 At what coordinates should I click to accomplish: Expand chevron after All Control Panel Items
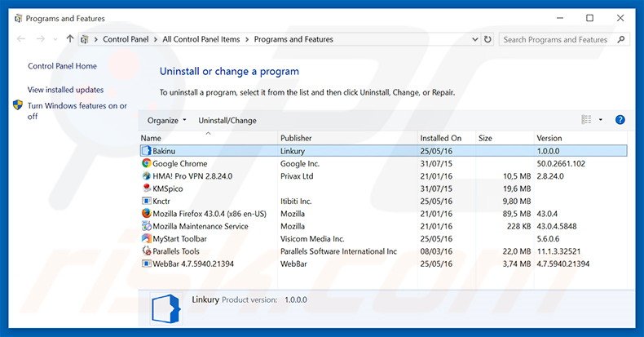click(247, 39)
